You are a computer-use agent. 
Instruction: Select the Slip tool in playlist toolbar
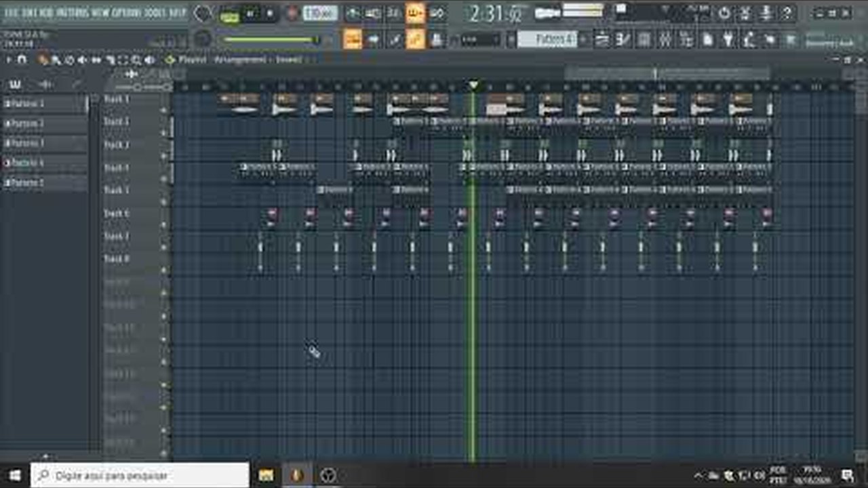pyautogui.click(x=96, y=60)
